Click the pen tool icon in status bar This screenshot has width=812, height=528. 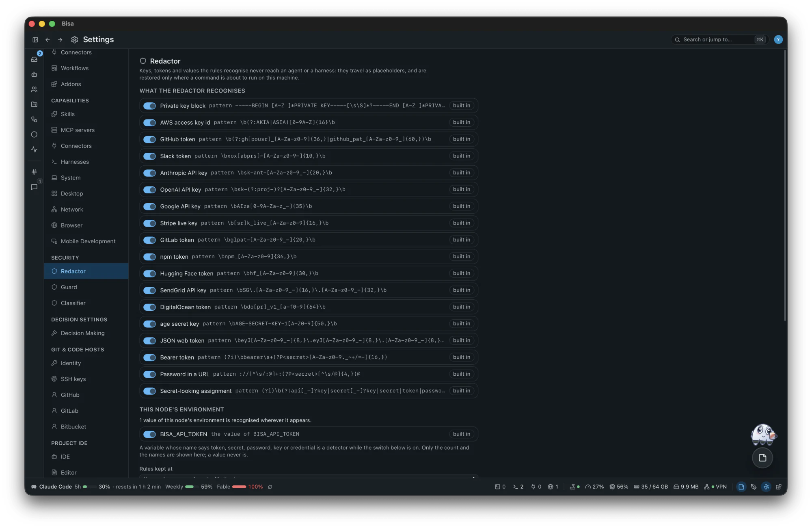pos(754,487)
